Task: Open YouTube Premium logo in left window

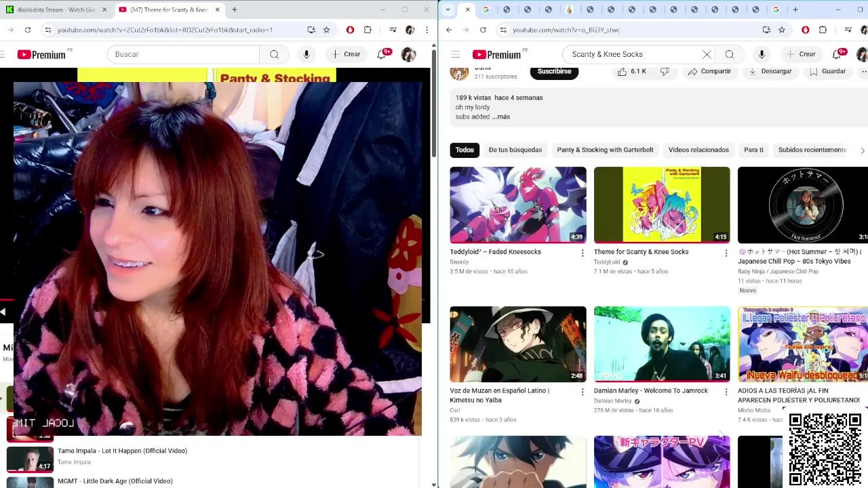Action: pos(42,54)
